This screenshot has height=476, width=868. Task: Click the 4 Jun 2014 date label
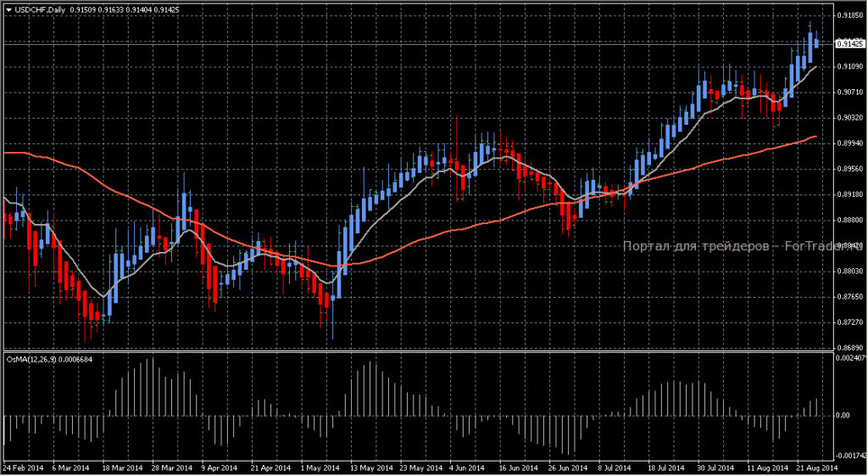[468, 468]
